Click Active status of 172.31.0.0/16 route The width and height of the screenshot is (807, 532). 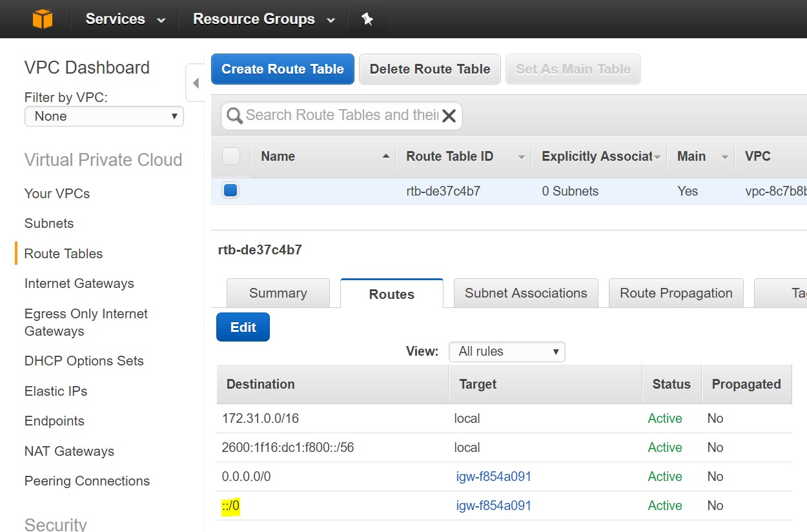pyautogui.click(x=665, y=418)
